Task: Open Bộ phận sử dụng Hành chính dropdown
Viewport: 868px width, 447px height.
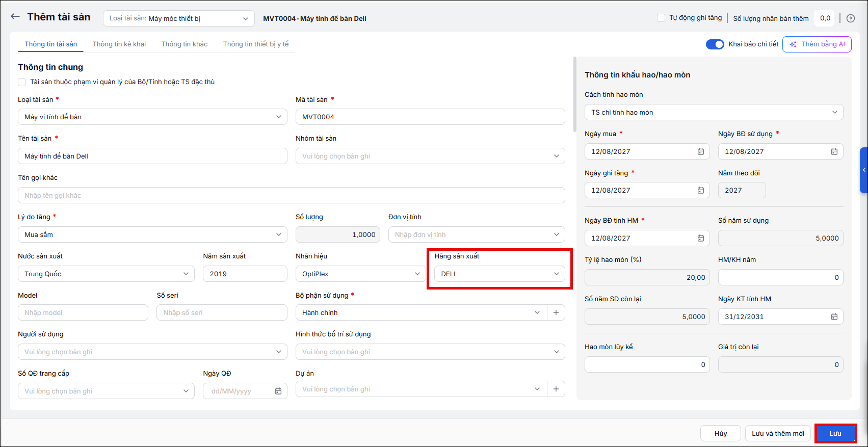Action: coord(421,312)
